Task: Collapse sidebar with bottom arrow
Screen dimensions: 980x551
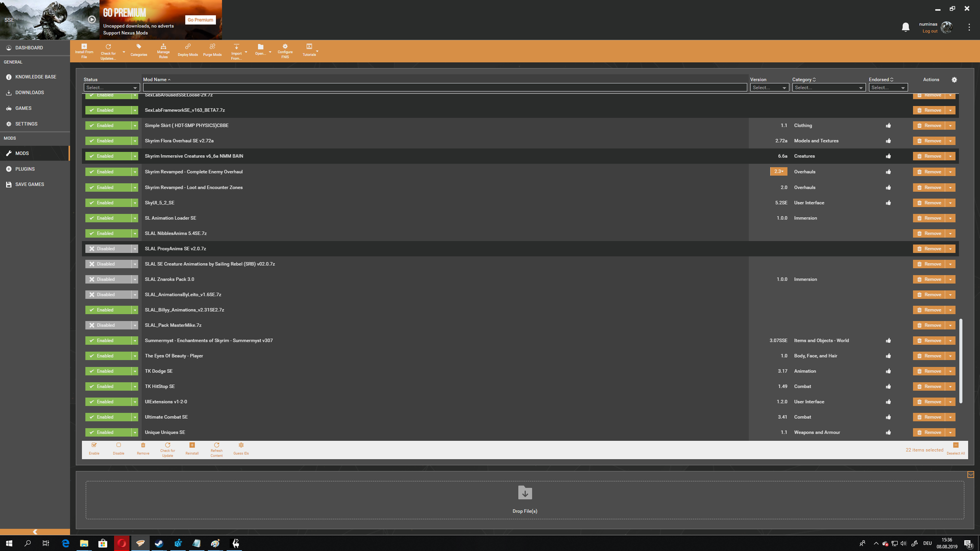Action: (35, 532)
